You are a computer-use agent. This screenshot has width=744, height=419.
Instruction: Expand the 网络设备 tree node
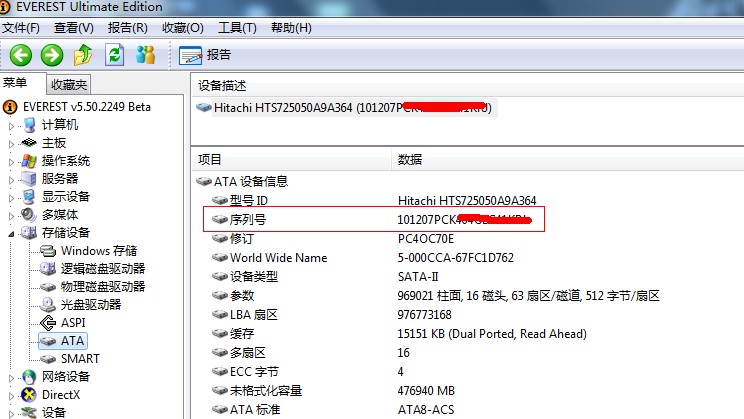[11, 378]
